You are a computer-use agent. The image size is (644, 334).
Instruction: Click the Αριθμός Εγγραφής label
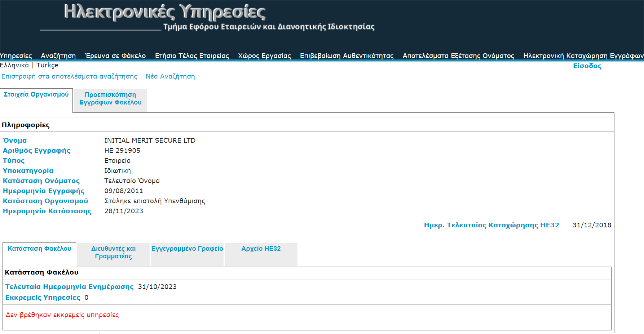click(x=37, y=151)
